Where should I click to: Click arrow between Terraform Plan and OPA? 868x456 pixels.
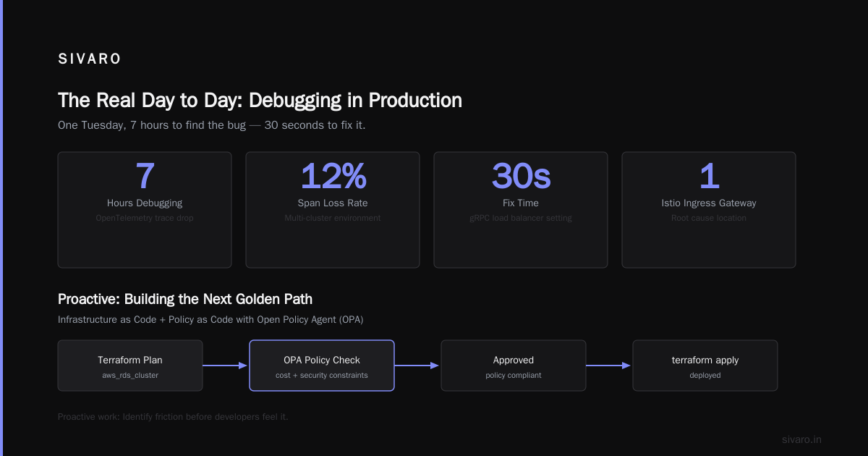coord(226,366)
